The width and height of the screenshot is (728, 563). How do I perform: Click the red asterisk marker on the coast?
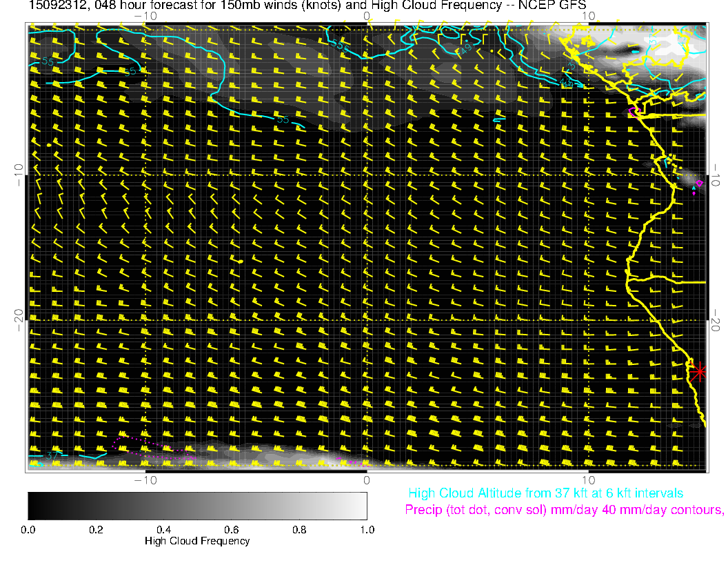[699, 371]
